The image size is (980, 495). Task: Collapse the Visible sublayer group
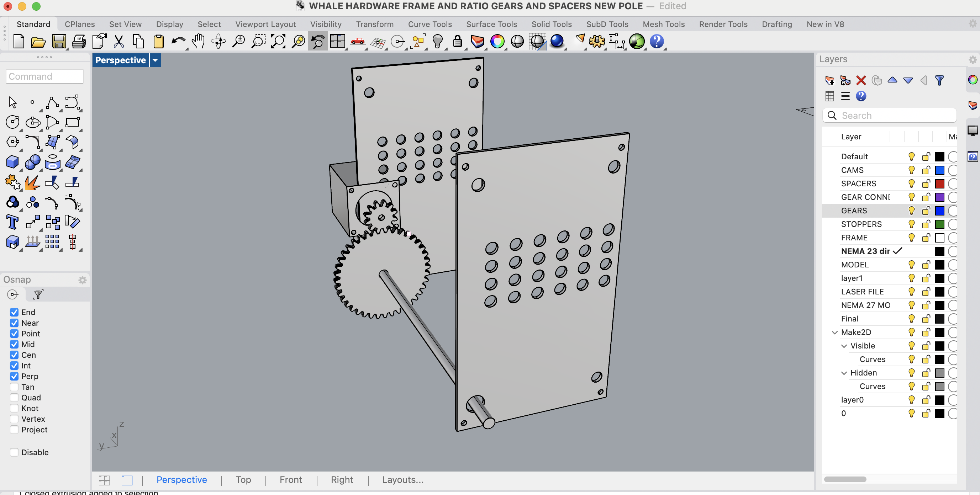(x=844, y=346)
